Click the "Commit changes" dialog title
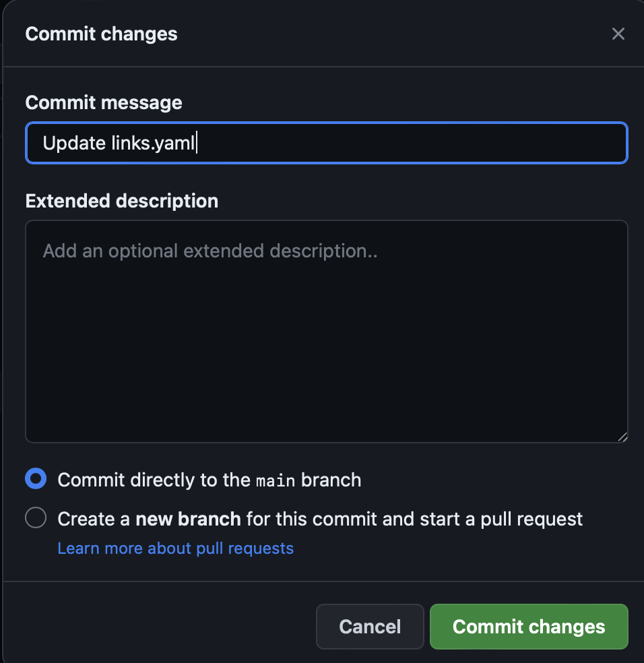Image resolution: width=644 pixels, height=663 pixels. pyautogui.click(x=101, y=34)
